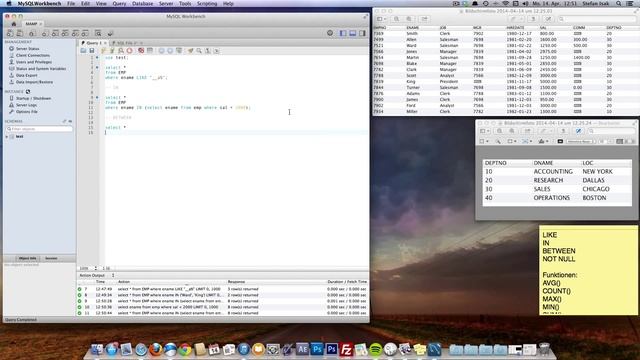Click the open file icon in query toolbar
The image size is (640, 360).
pyautogui.click(x=83, y=51)
